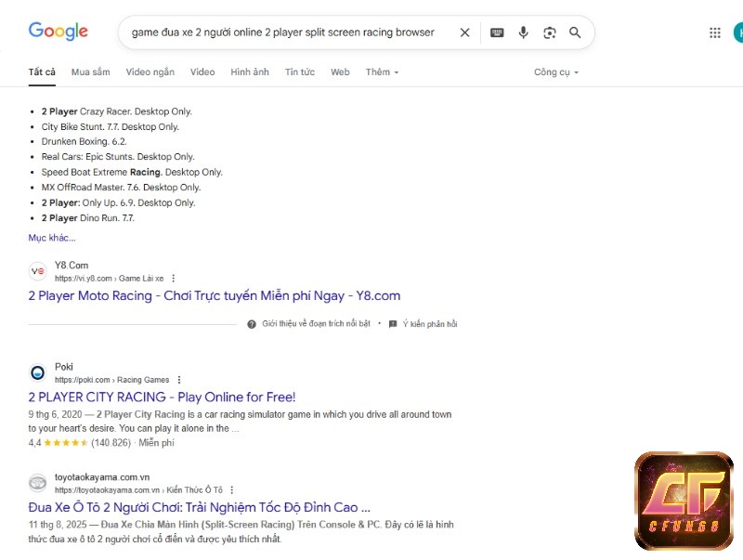The width and height of the screenshot is (743, 560).
Task: Click the City Bike Stunt list item
Action: click(110, 127)
